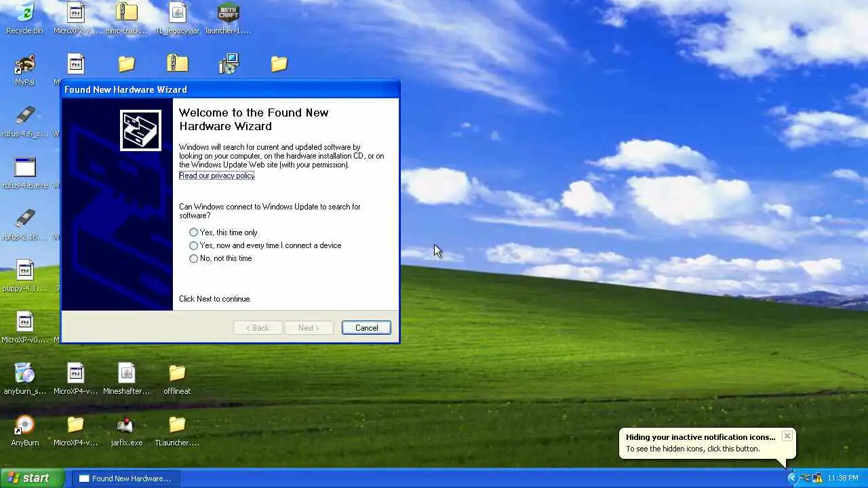Activate the Found New Hardware taskbar button
This screenshot has width=868, height=488.
click(126, 478)
